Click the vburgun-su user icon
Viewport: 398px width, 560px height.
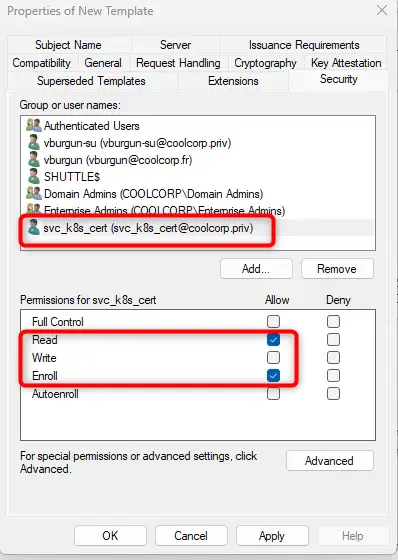(34, 142)
